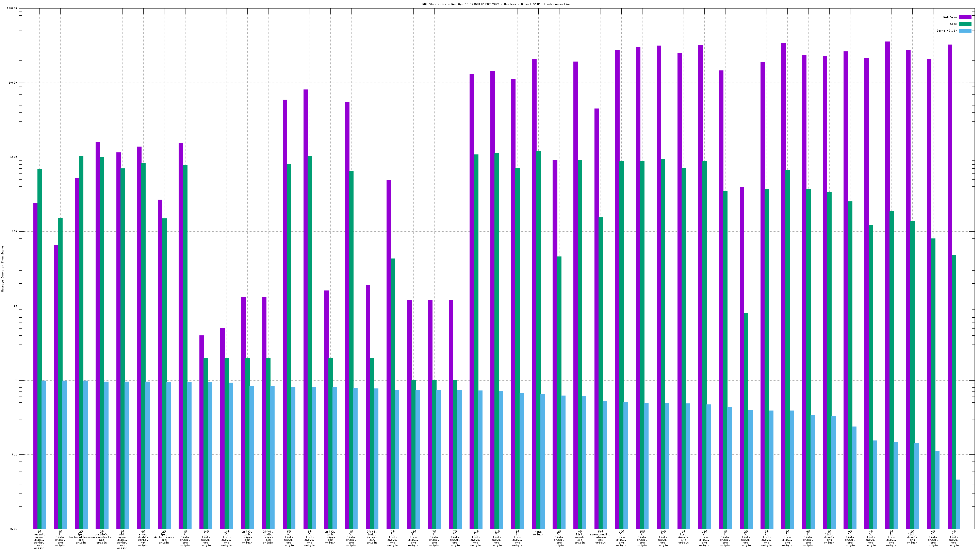The width and height of the screenshot is (980, 551).
Task: Click the RBL Statistics chart title
Action: 496,4
